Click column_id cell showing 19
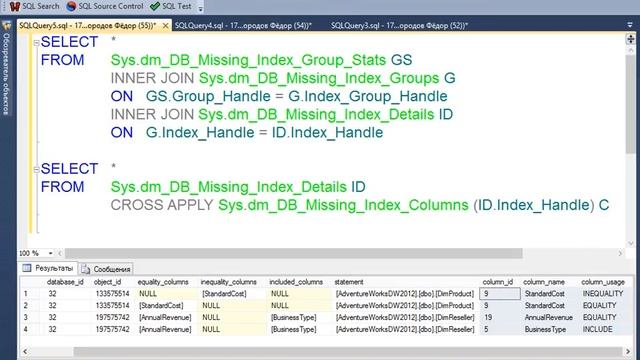Screen dimensions: 640x360 click(x=500, y=317)
